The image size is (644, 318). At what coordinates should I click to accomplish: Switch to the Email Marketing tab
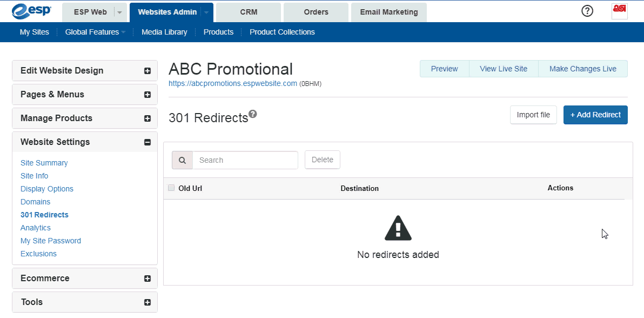click(x=389, y=12)
